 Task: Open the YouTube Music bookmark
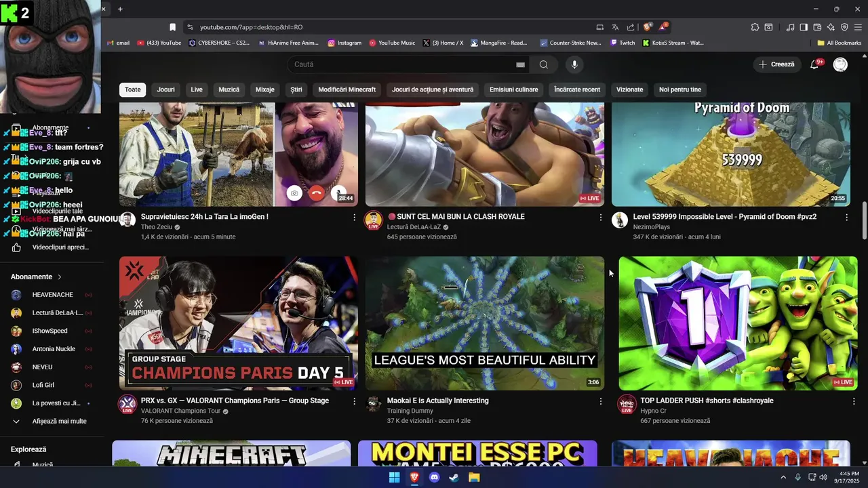(392, 43)
